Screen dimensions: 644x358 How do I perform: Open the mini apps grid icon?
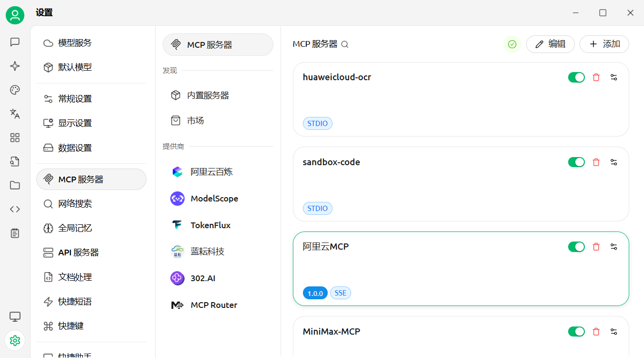[x=15, y=137]
